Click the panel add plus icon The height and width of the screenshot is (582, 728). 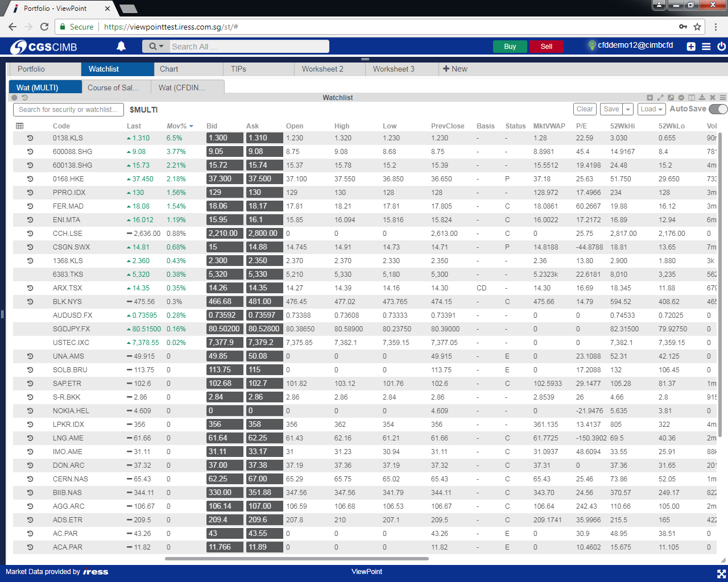click(650, 98)
